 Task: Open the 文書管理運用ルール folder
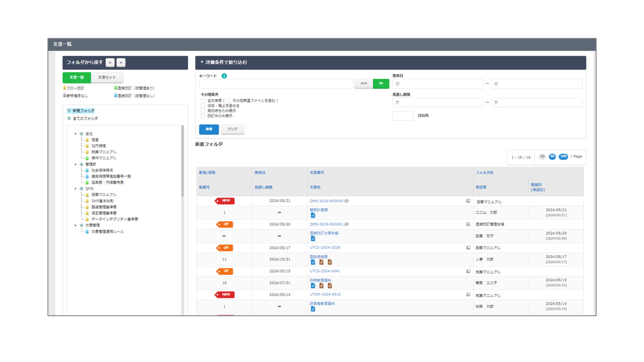click(x=107, y=232)
